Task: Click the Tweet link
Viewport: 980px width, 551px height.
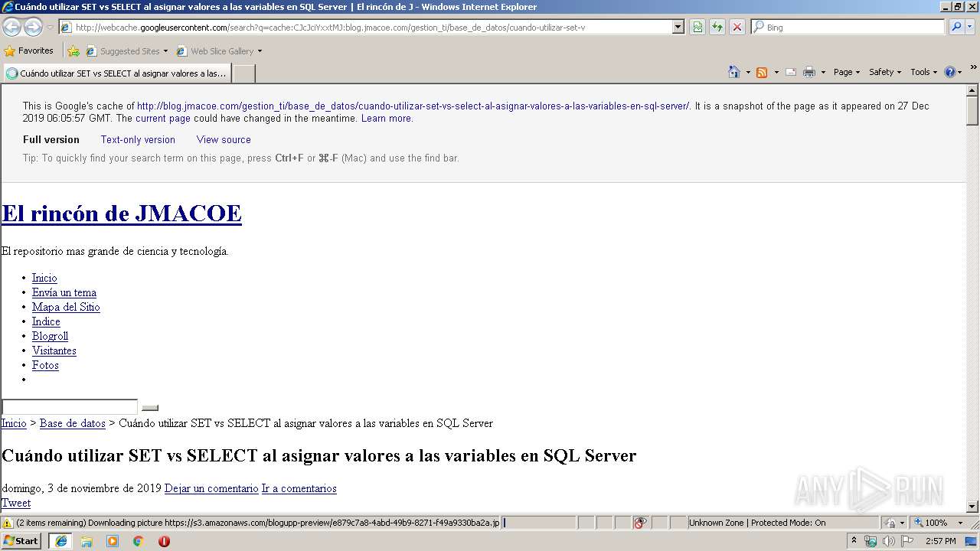Action: pos(16,503)
